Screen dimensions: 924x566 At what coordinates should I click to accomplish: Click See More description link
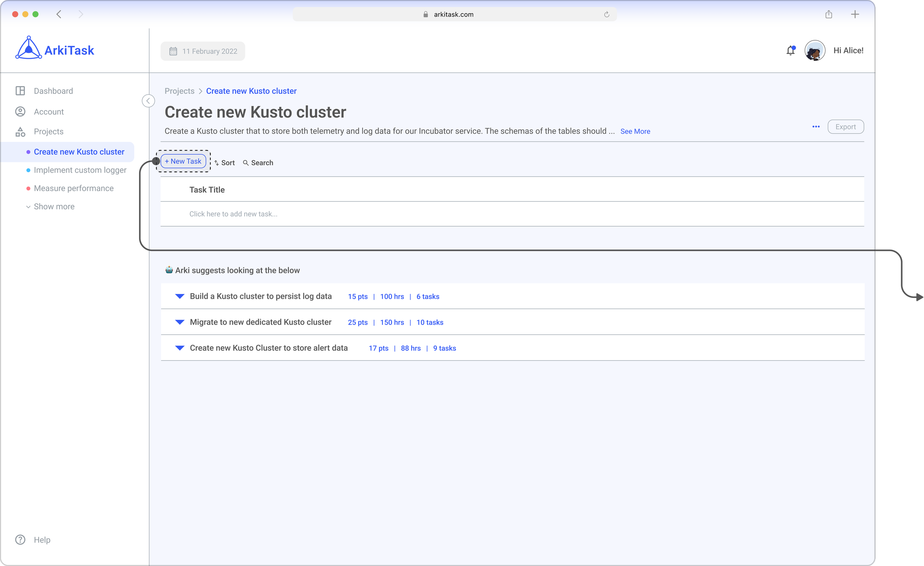[x=635, y=131]
